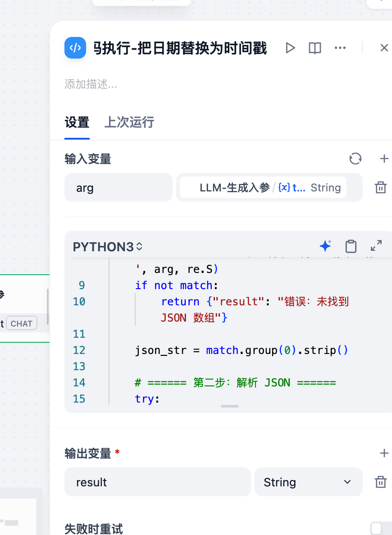
Task: Click the 'try:' code line
Action: click(x=147, y=399)
